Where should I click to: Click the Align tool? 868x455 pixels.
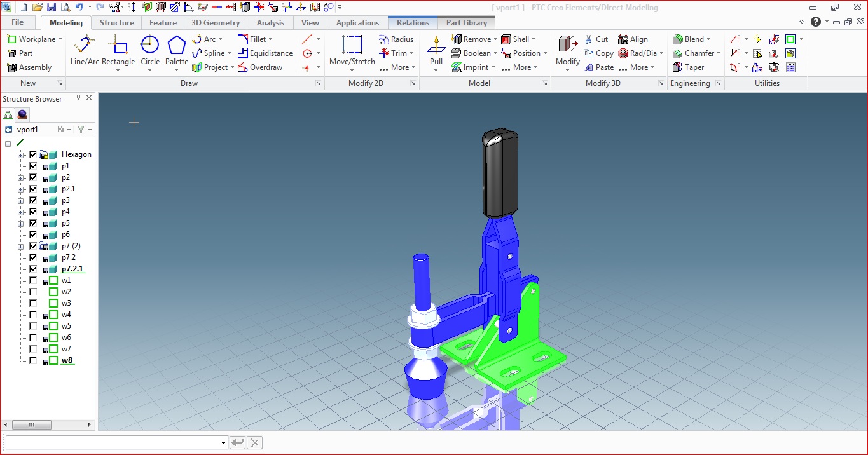click(x=633, y=39)
